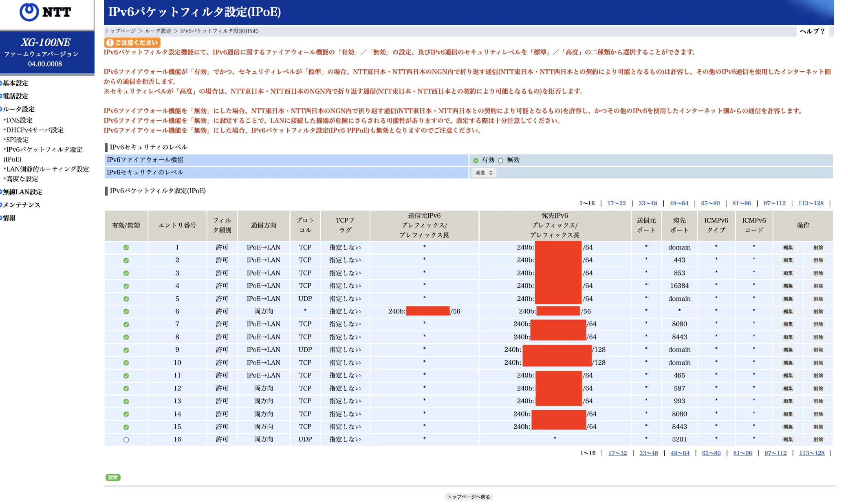Click UDP protocol cell in entry 5

(x=305, y=299)
